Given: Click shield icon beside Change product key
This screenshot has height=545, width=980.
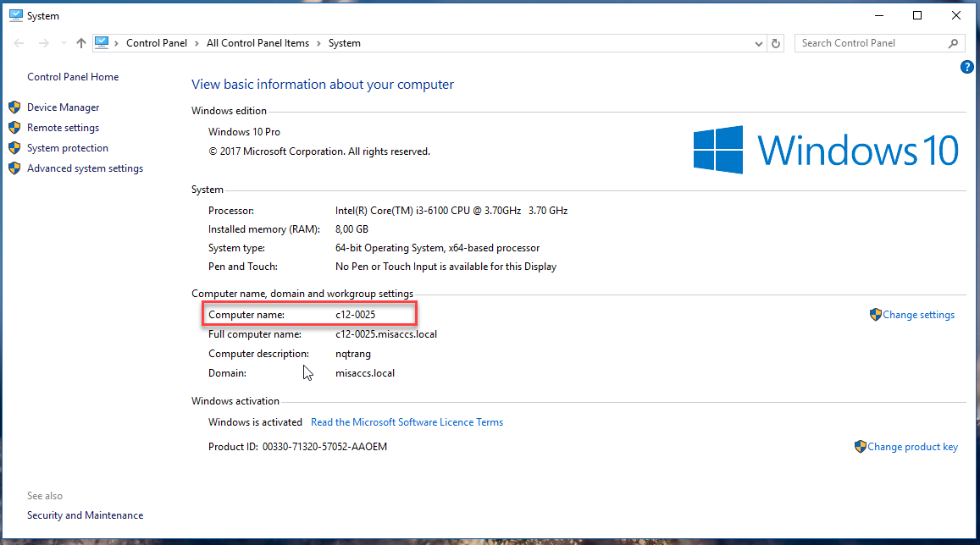Looking at the screenshot, I should tap(861, 446).
